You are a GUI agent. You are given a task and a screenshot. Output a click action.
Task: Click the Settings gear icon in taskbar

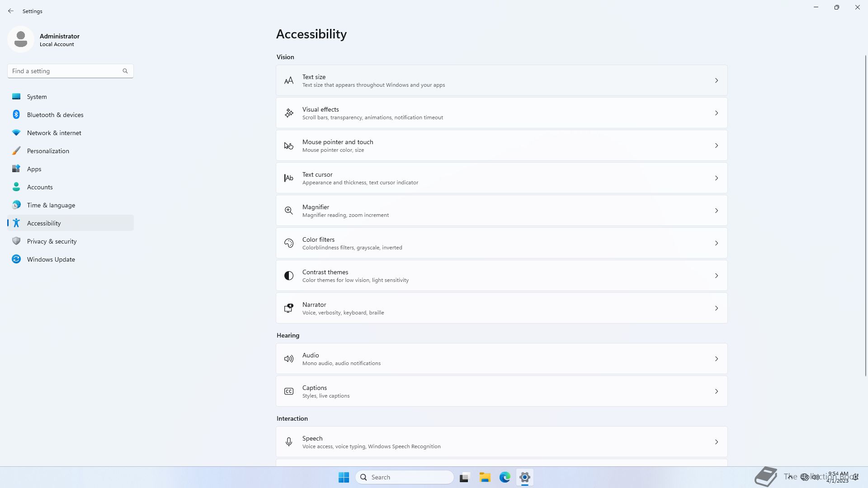[x=525, y=477]
